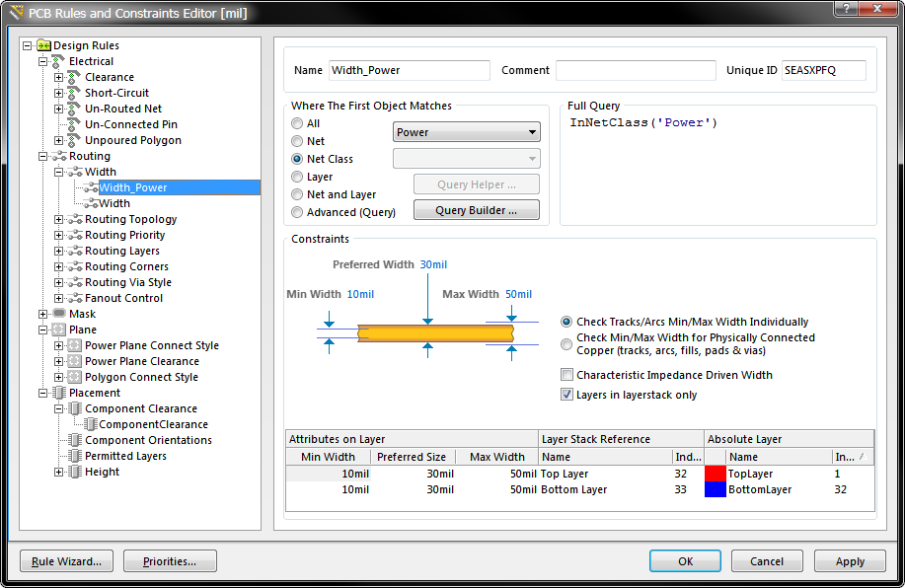Collapse the Routing tree node
905x588 pixels.
coord(42,157)
